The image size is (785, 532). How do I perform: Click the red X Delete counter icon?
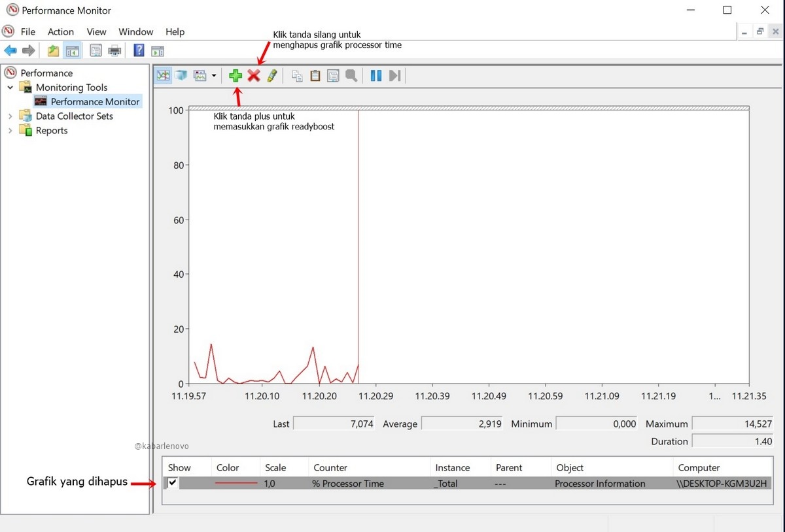pos(254,76)
